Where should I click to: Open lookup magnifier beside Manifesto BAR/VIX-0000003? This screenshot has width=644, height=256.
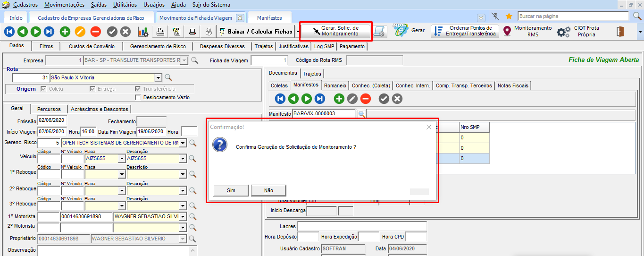tap(361, 114)
